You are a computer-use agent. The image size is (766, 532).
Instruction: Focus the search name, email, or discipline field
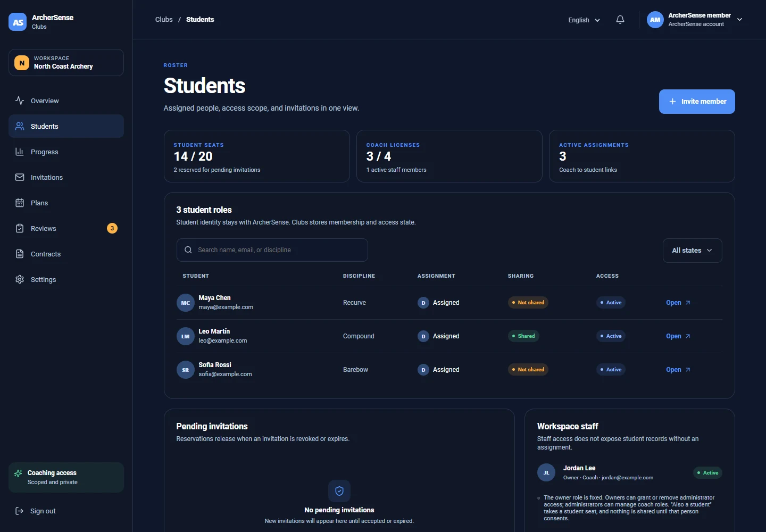coord(272,250)
